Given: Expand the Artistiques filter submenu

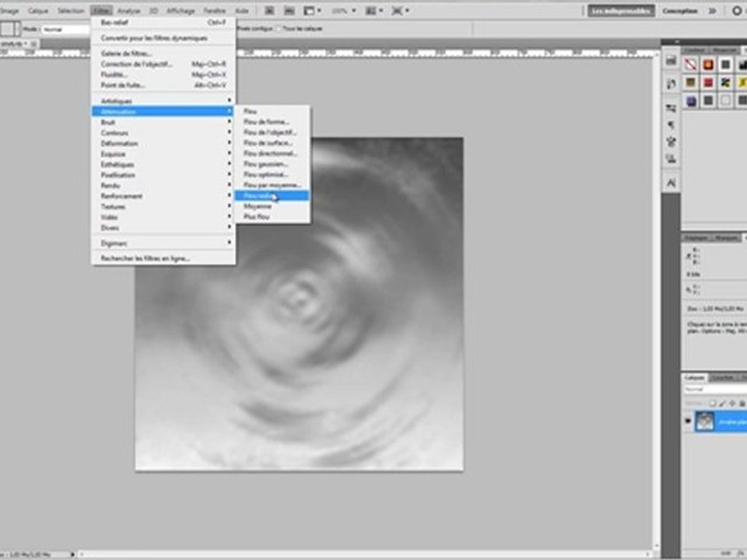Looking at the screenshot, I should (x=163, y=100).
